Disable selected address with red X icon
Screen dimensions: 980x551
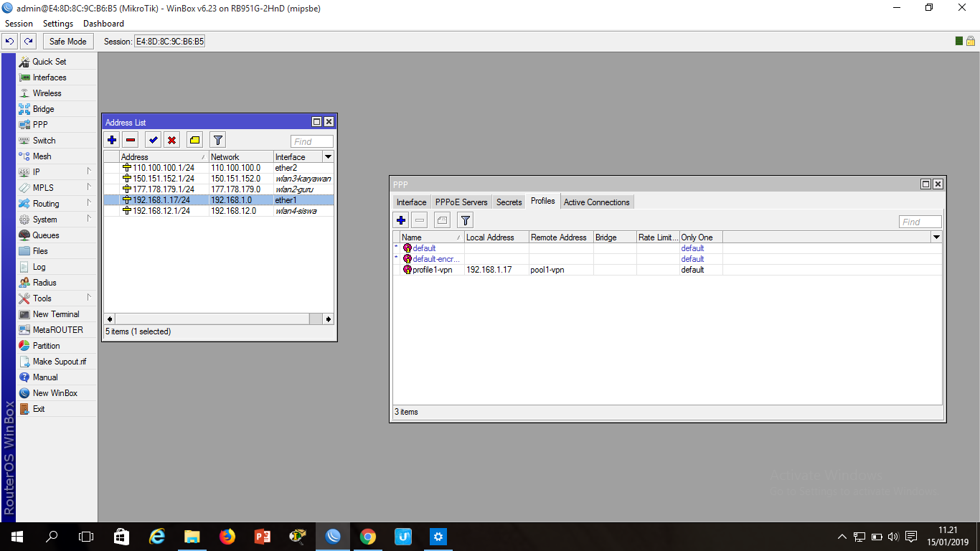(x=171, y=140)
